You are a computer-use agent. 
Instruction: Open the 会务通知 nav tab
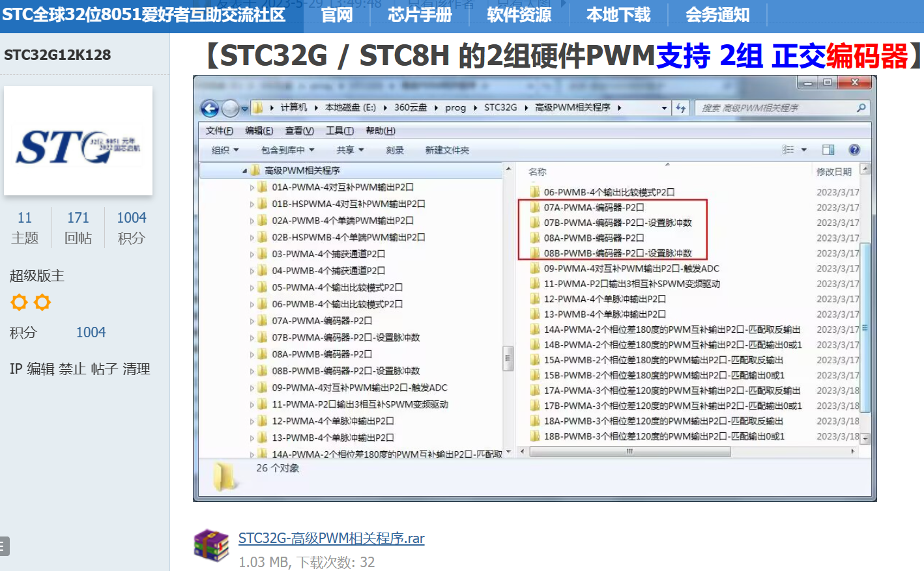click(717, 15)
